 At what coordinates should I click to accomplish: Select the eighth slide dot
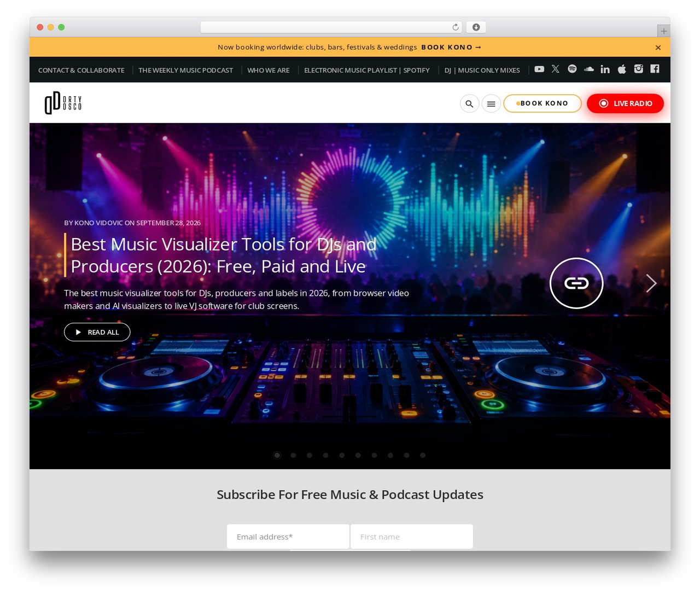[x=390, y=455]
